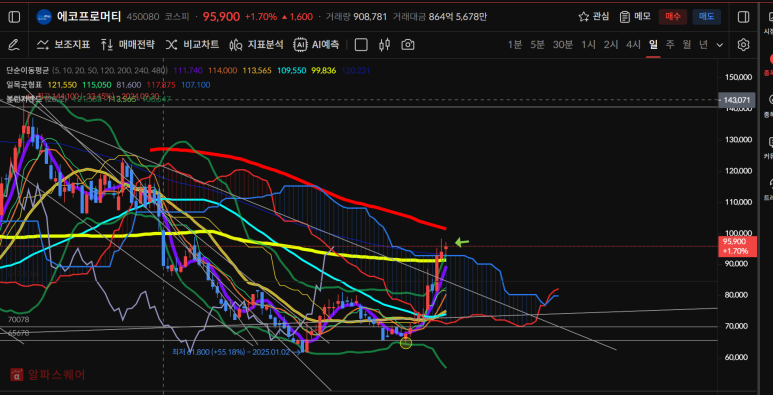Open 지표분석 indicator analysis

click(x=256, y=45)
